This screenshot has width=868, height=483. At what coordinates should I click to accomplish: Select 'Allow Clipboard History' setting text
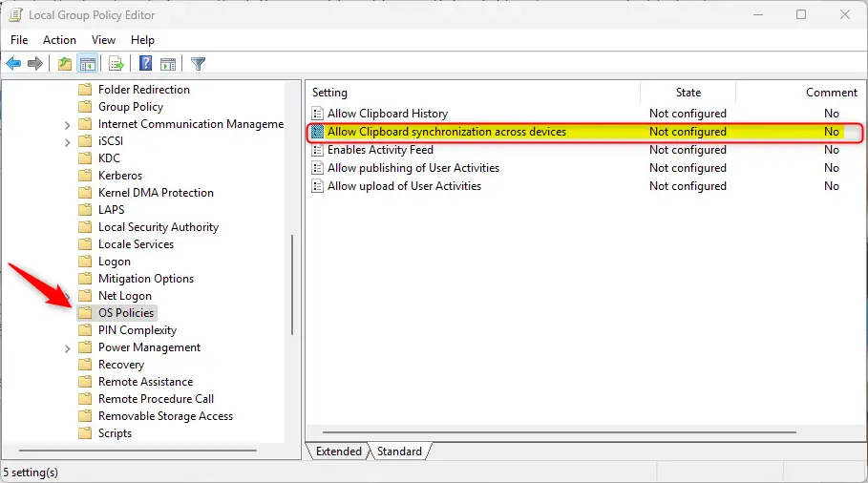[x=388, y=114]
